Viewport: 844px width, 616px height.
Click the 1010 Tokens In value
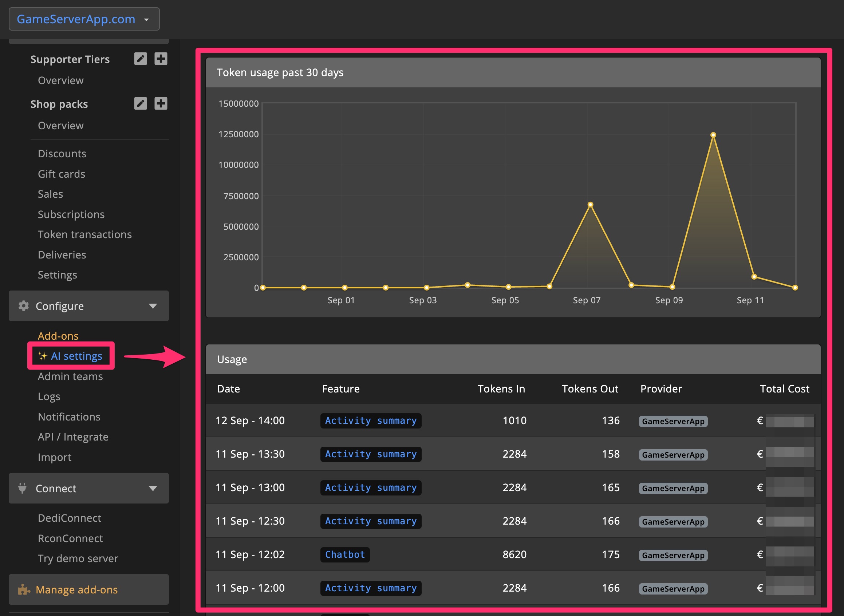[515, 420]
